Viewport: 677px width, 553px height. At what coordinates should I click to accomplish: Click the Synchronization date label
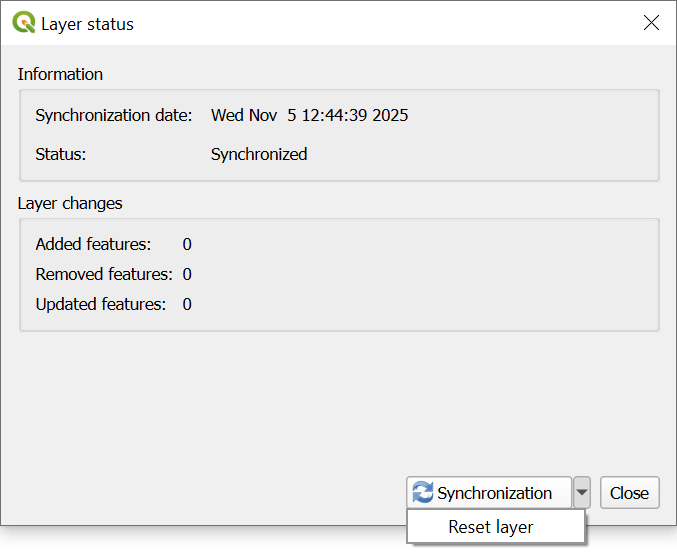[114, 115]
